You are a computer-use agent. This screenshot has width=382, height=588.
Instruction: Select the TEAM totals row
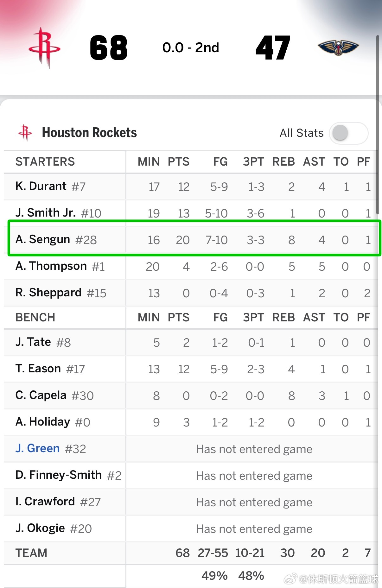click(191, 553)
